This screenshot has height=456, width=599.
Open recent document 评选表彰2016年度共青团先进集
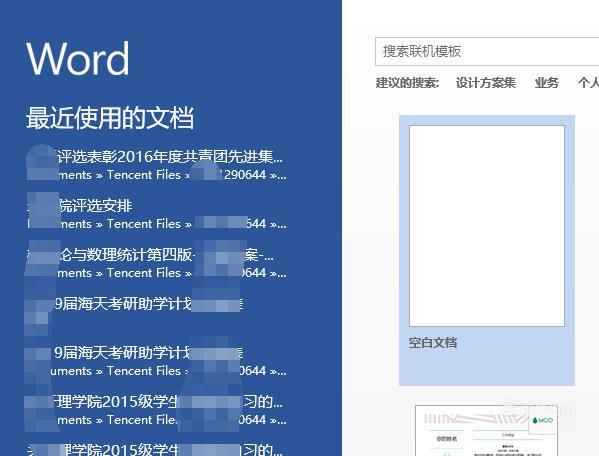tap(157, 165)
